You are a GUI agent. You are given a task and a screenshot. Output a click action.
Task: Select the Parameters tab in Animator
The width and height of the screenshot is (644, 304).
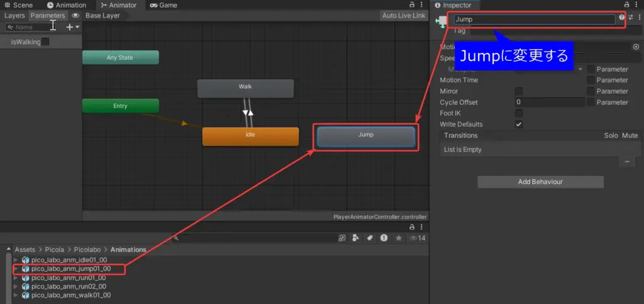point(48,16)
